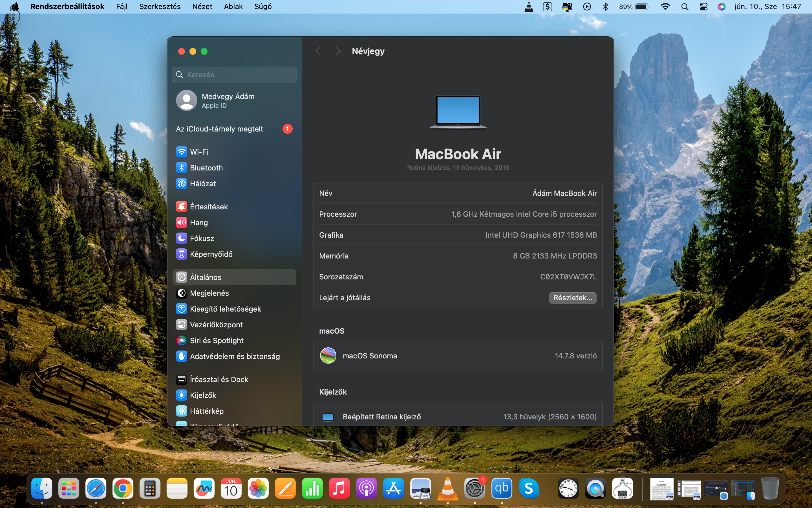Open Calculator from the Dock

point(150,488)
